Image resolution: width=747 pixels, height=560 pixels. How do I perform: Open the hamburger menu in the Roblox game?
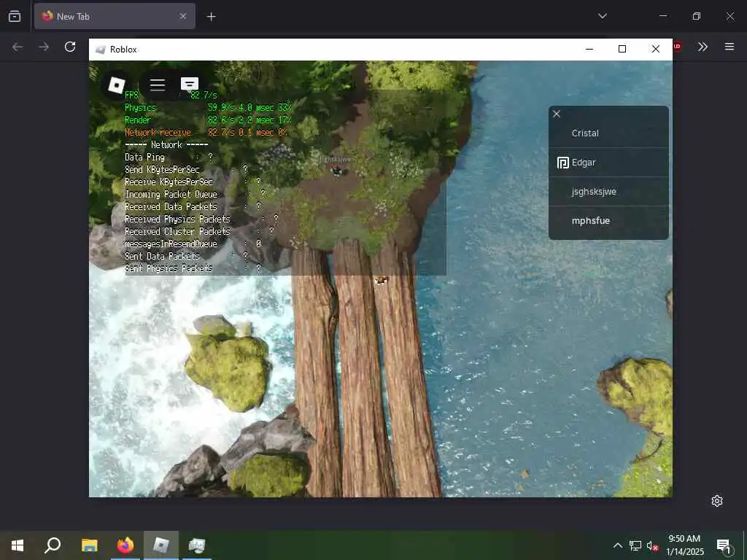click(158, 85)
